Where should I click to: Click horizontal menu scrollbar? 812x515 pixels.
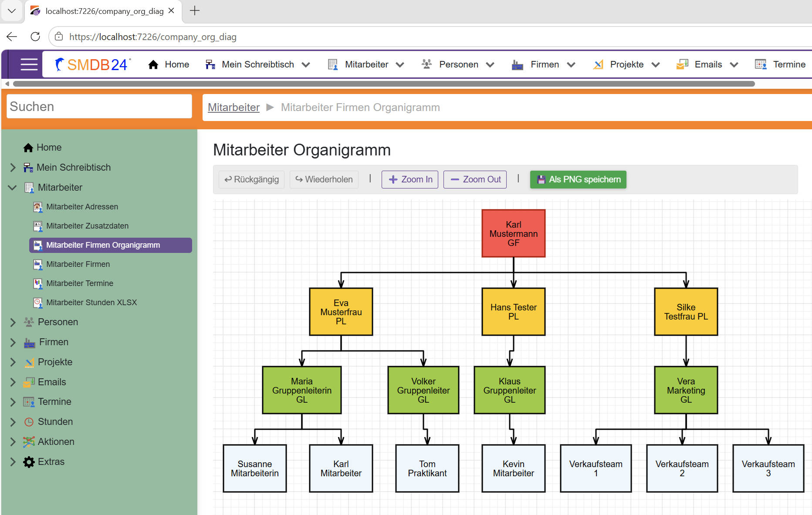[x=383, y=84]
